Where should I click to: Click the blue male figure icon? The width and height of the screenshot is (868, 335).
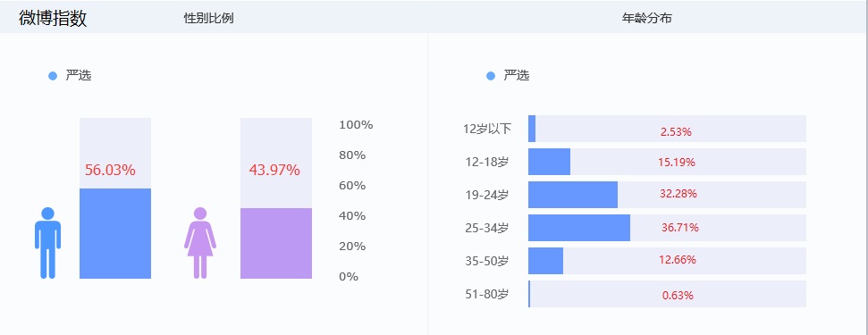[x=47, y=243]
